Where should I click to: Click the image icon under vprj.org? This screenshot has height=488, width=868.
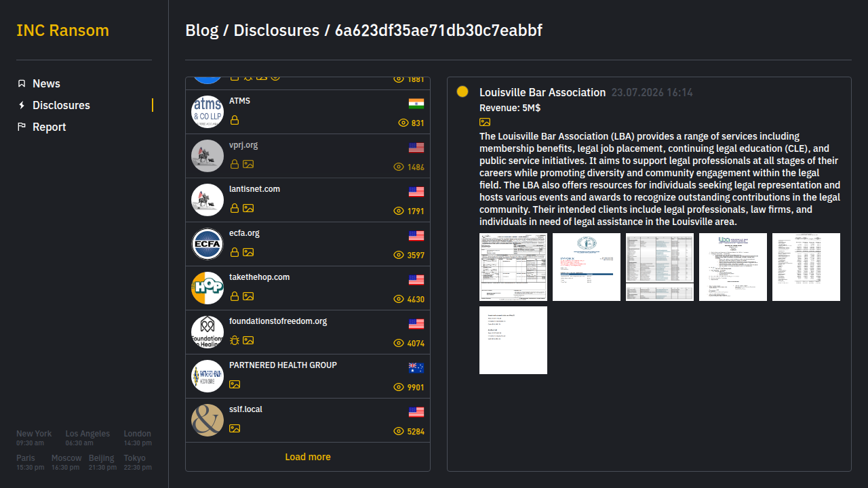point(248,164)
